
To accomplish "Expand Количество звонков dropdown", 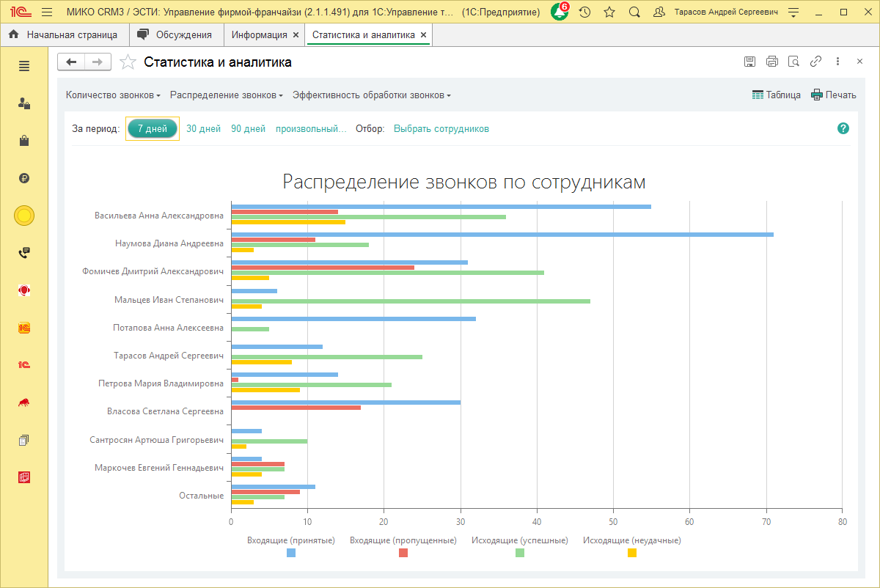I will 113,95.
